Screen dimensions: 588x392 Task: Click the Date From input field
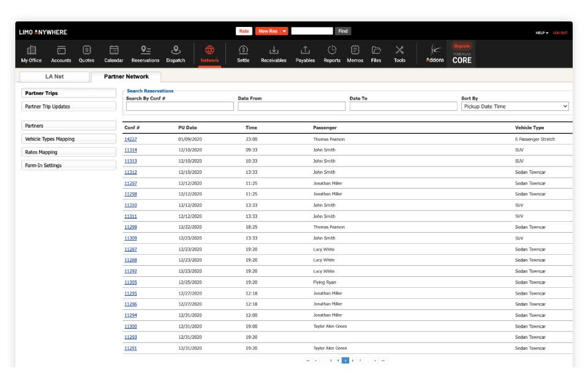pyautogui.click(x=291, y=107)
